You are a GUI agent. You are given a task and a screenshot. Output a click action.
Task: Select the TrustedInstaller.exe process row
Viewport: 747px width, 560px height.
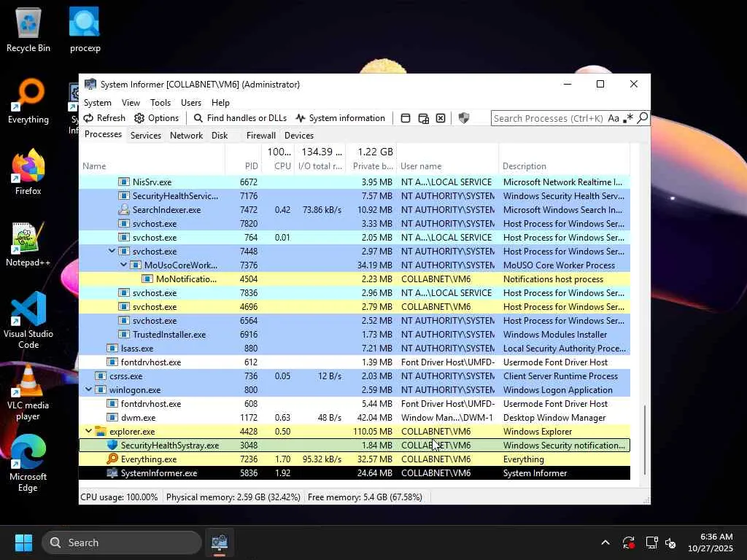355,334
